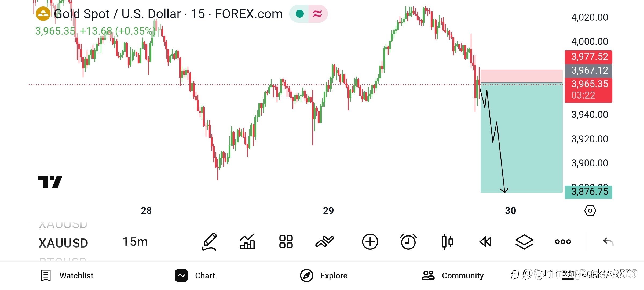Screen dimensions: 644x290
Task: Toggle the green market status dot
Action: point(299,14)
